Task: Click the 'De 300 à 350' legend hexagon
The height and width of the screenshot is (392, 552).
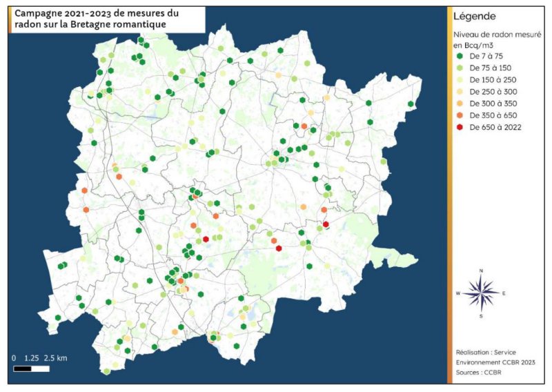Action: [x=459, y=104]
